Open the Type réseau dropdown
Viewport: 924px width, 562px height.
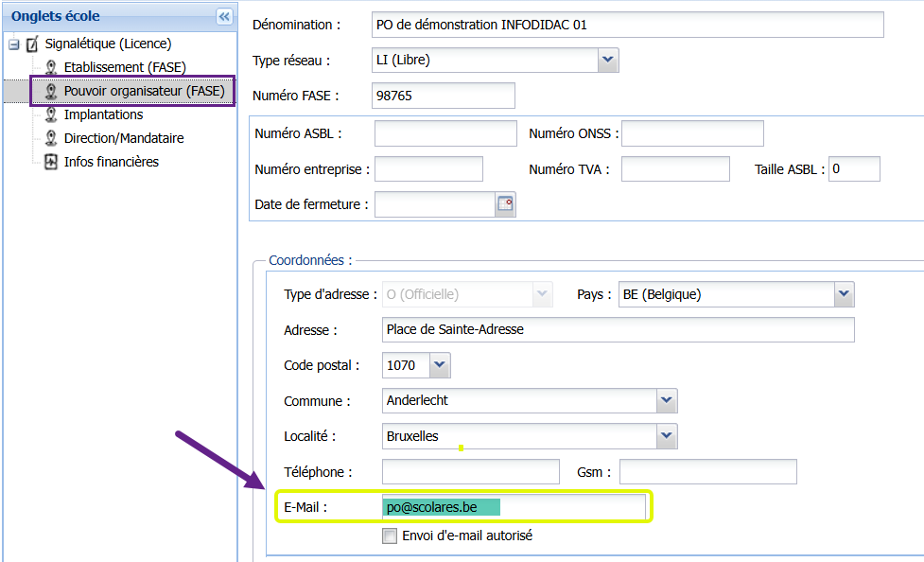[x=608, y=61]
